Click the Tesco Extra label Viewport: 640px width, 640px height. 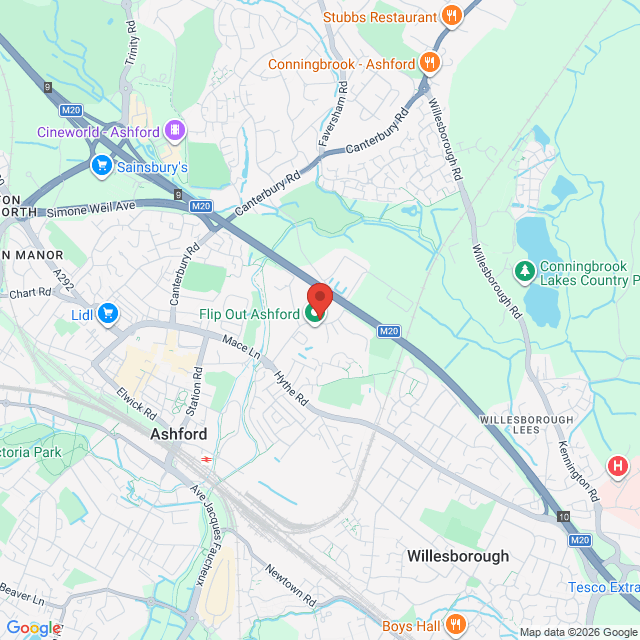coord(604,587)
